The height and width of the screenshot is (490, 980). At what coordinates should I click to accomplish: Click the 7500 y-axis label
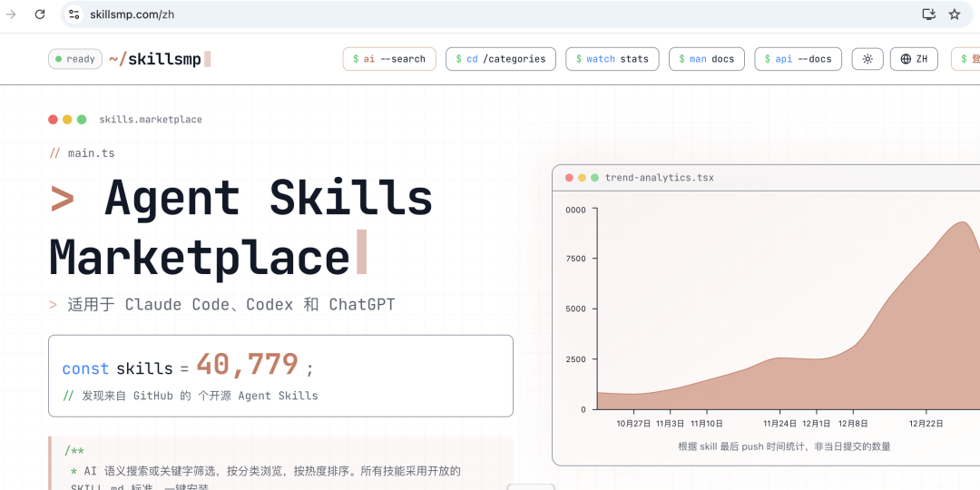click(575, 259)
